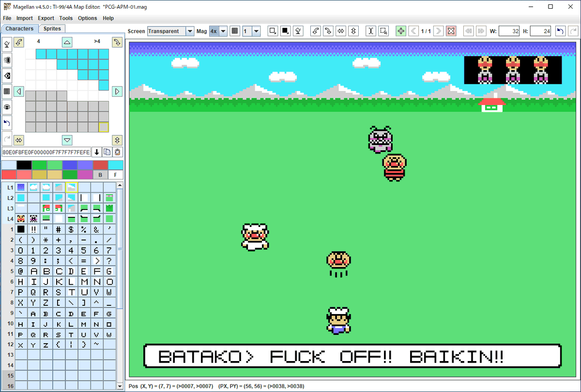581x392 pixels.
Task: Select the cyan color swatch
Action: pos(116,165)
